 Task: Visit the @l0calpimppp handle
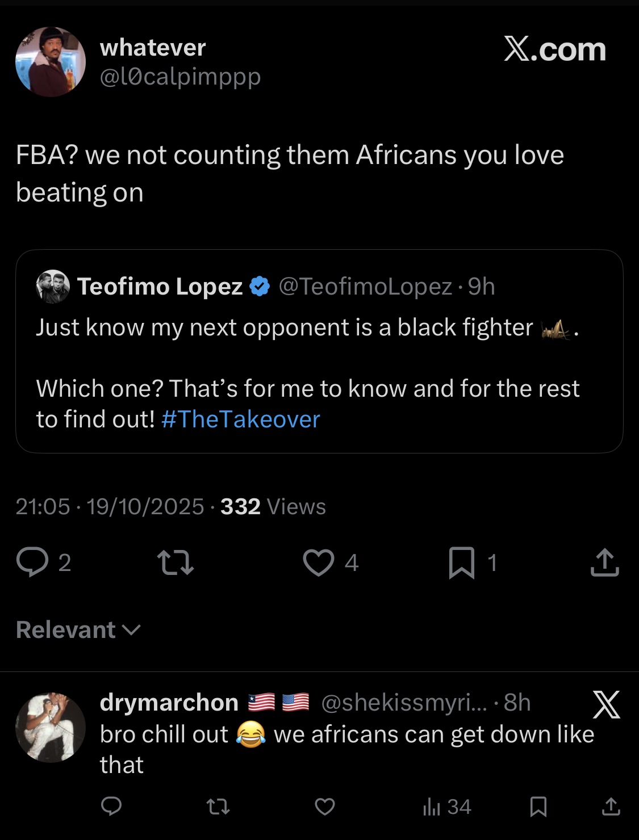[x=180, y=77]
